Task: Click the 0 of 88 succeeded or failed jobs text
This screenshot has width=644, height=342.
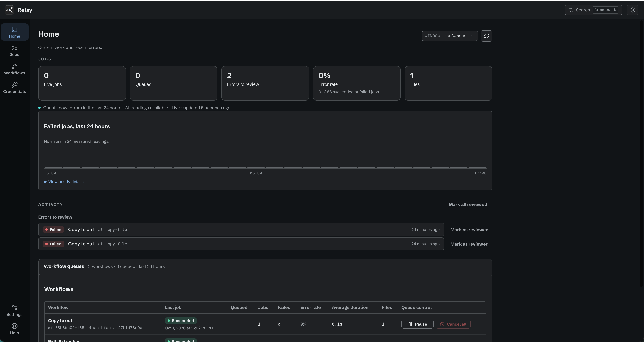Action: (349, 92)
